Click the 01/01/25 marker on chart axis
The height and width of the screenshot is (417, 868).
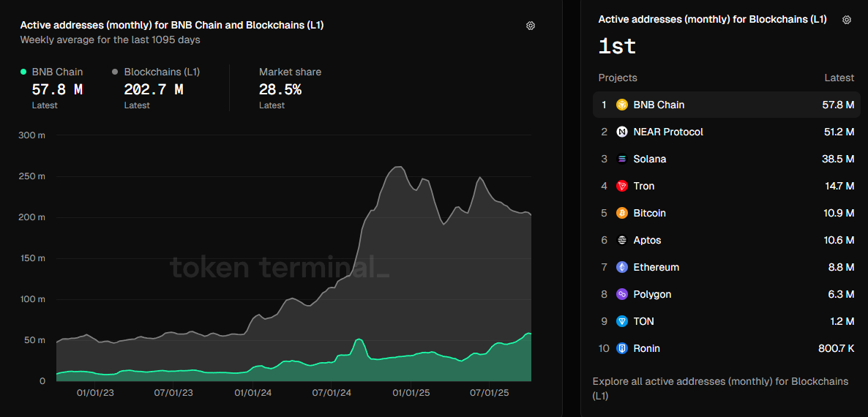[411, 393]
